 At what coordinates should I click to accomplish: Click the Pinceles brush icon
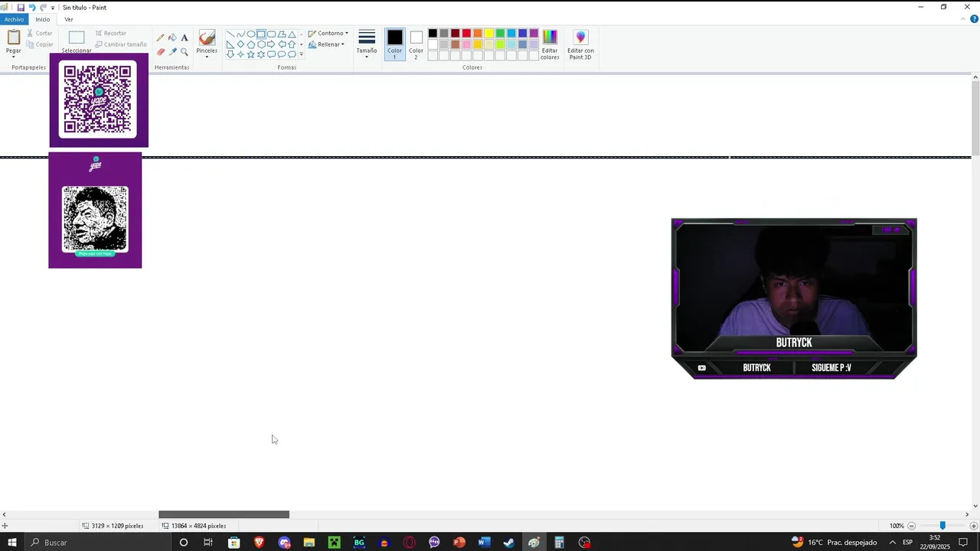coord(207,37)
